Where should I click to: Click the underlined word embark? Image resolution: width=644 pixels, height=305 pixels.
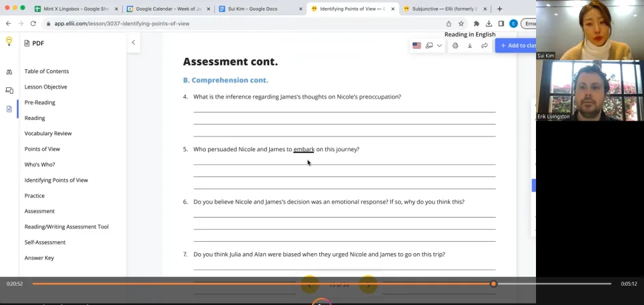point(304,149)
